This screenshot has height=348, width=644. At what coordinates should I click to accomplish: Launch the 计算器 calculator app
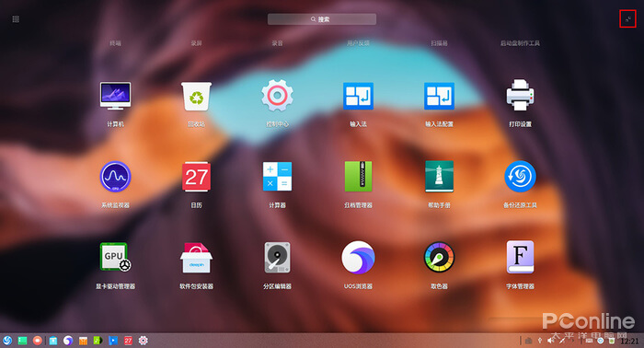277,176
